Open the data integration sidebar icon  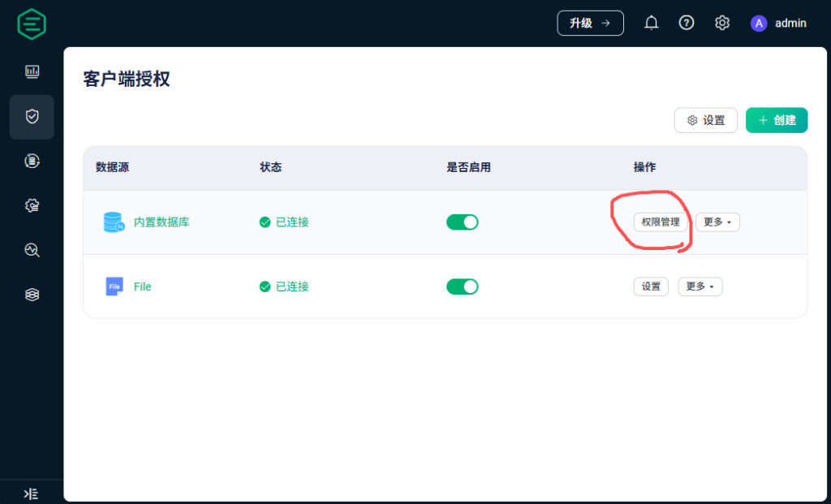point(32,162)
